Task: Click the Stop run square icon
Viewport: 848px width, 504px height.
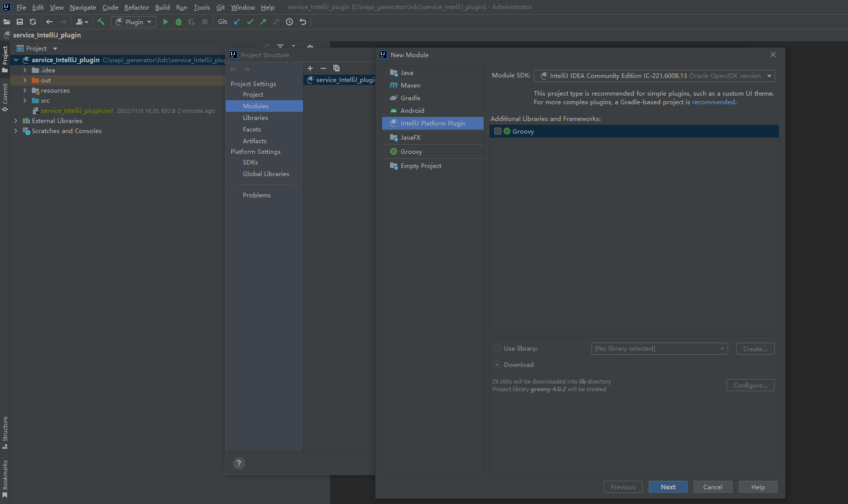Action: click(x=205, y=22)
